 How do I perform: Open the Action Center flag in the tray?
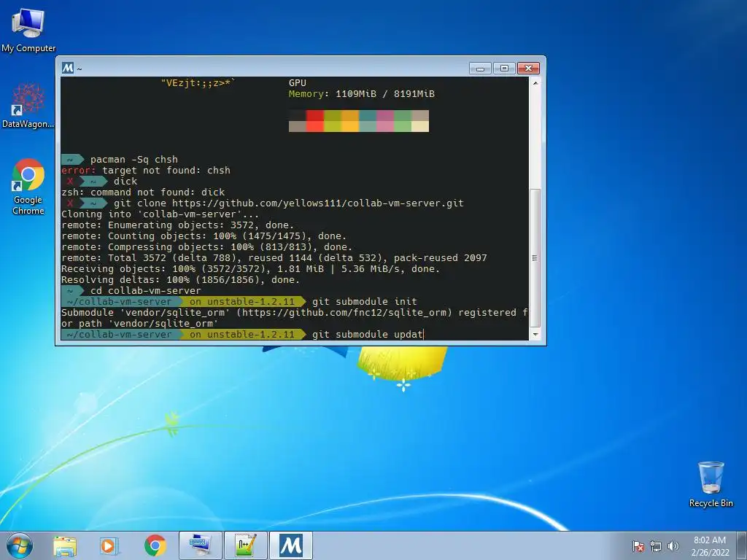click(x=638, y=546)
